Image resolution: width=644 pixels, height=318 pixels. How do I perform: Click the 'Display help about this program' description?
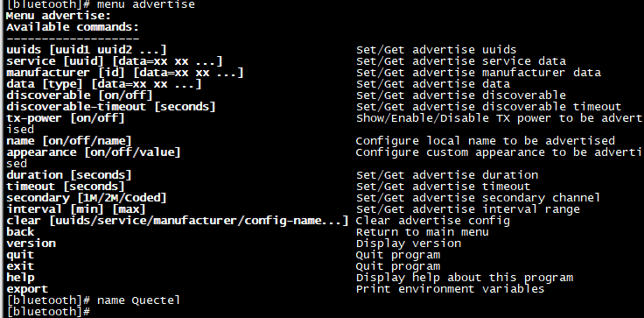[x=464, y=278]
